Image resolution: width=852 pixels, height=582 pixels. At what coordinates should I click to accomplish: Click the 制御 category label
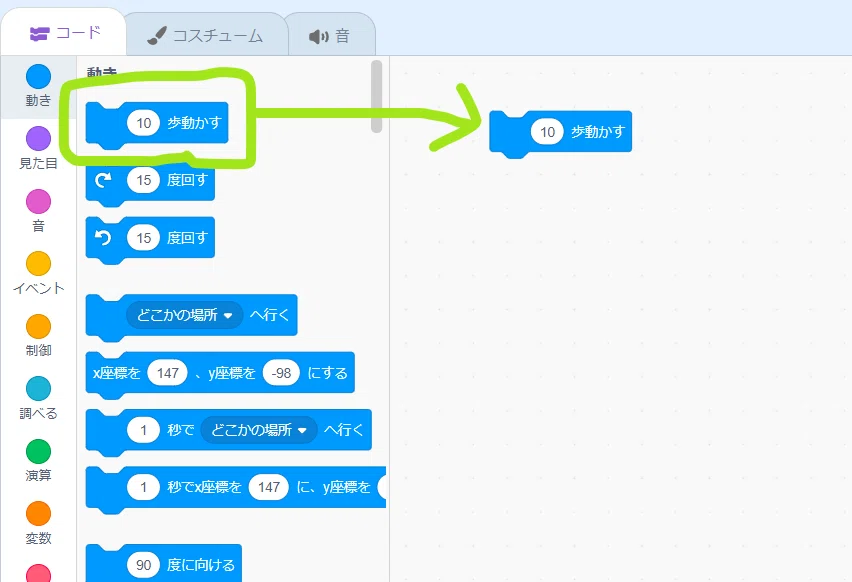[39, 351]
